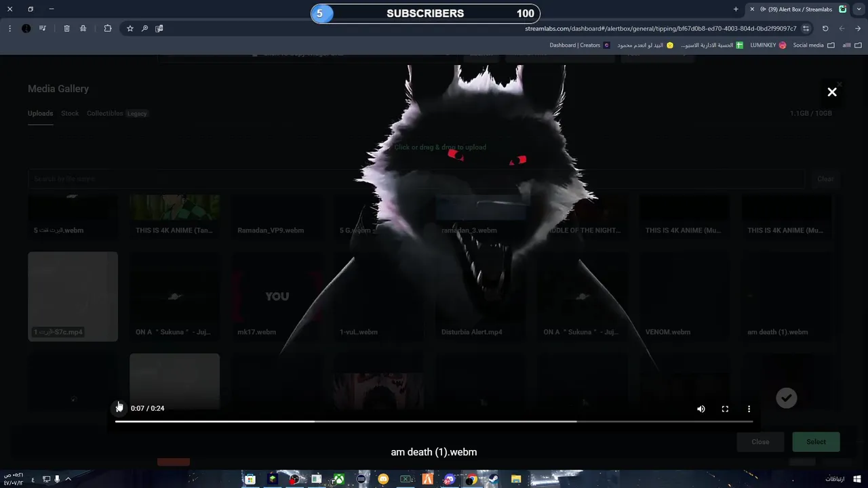
Task: Click the browser reload icon
Action: [x=825, y=28]
